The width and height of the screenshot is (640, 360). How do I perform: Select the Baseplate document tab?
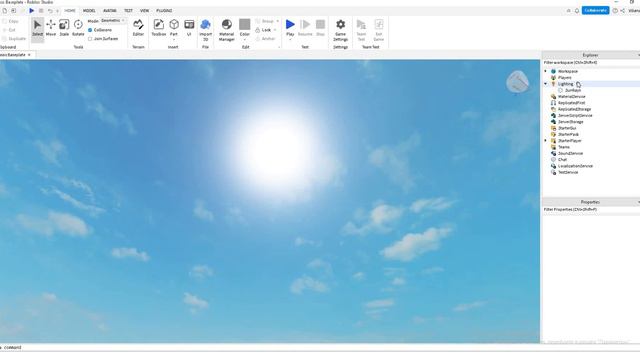[x=15, y=55]
